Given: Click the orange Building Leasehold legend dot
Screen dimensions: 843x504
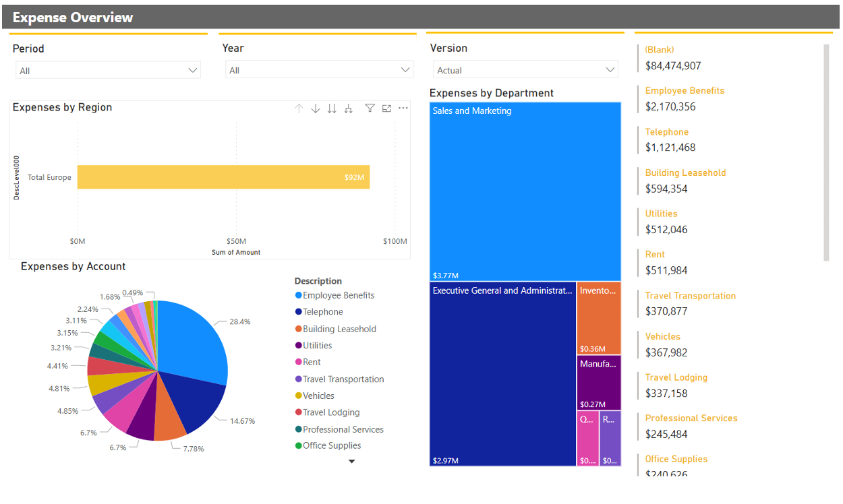Looking at the screenshot, I should 298,329.
